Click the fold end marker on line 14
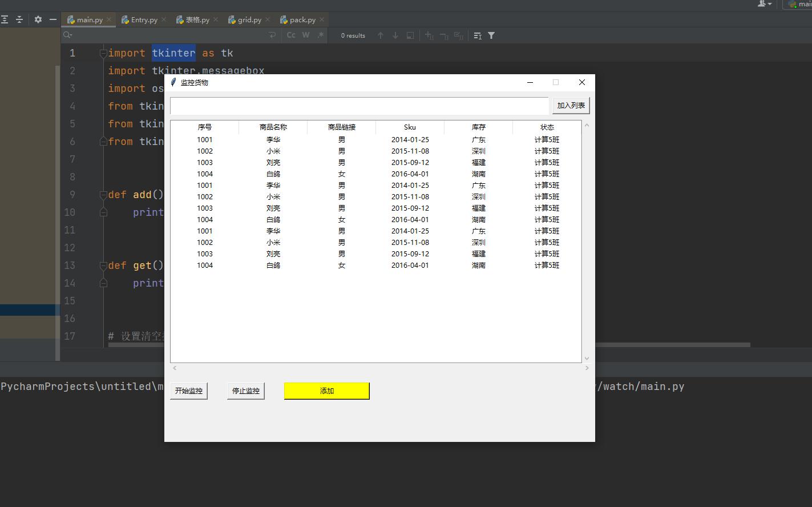Image resolution: width=812 pixels, height=507 pixels. tap(103, 283)
